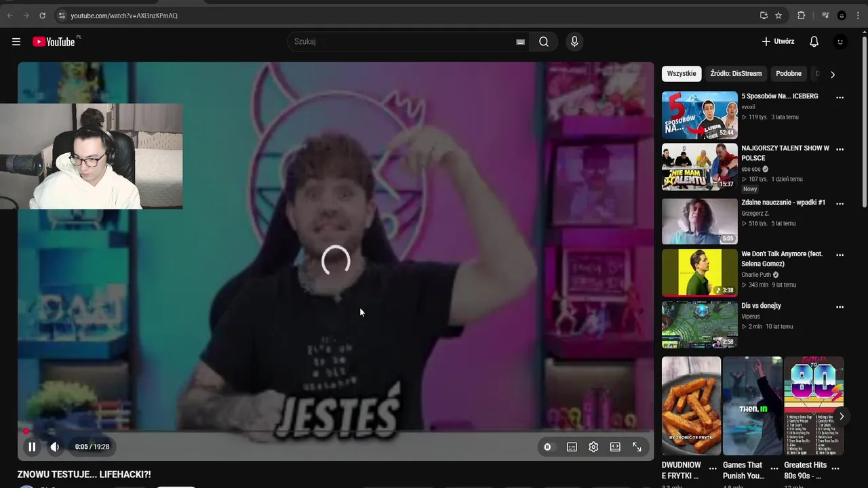Open Charlie Puth channel link
Viewport: 868px width, 488px height.
click(x=756, y=275)
